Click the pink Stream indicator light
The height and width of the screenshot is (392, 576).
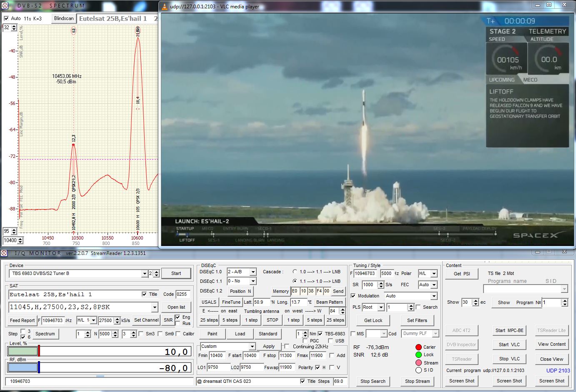tap(418, 362)
